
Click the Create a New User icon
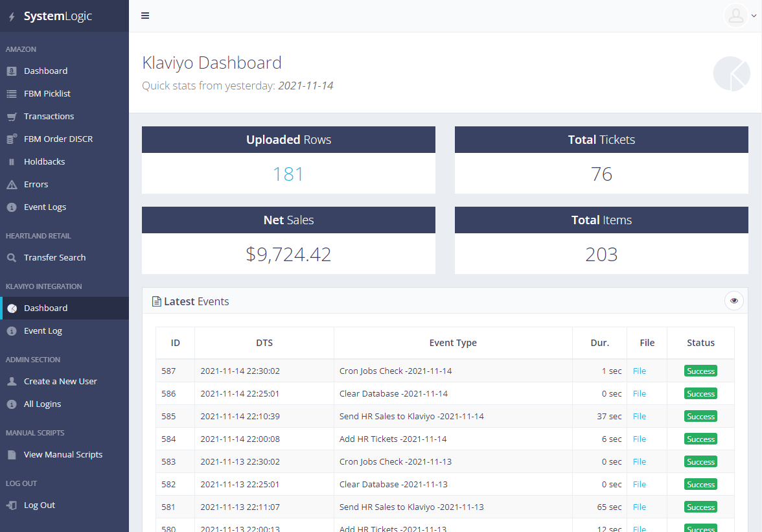pos(12,382)
